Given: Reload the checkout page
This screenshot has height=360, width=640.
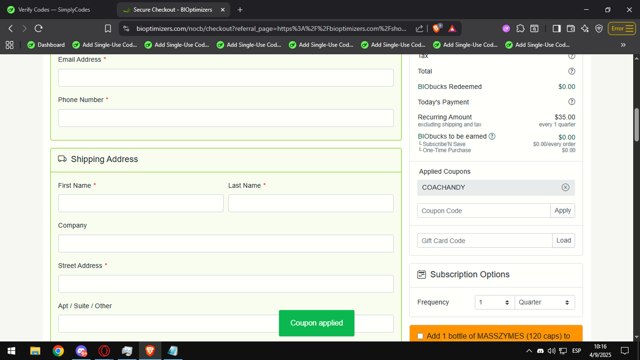Looking at the screenshot, I should (38, 29).
